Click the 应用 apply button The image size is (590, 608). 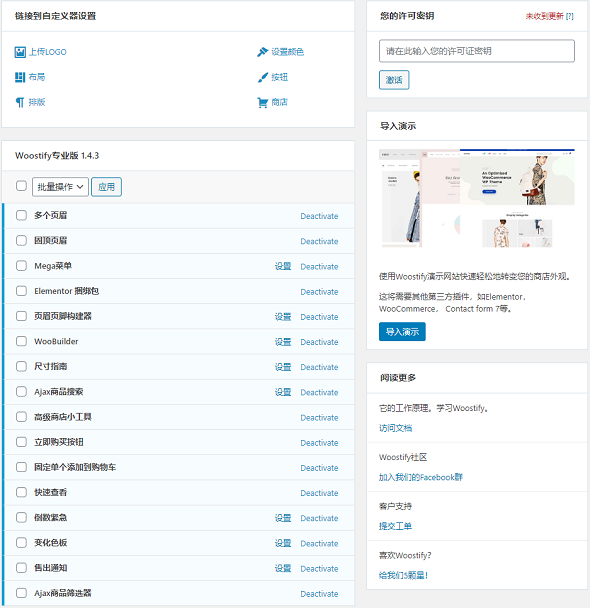(x=106, y=187)
